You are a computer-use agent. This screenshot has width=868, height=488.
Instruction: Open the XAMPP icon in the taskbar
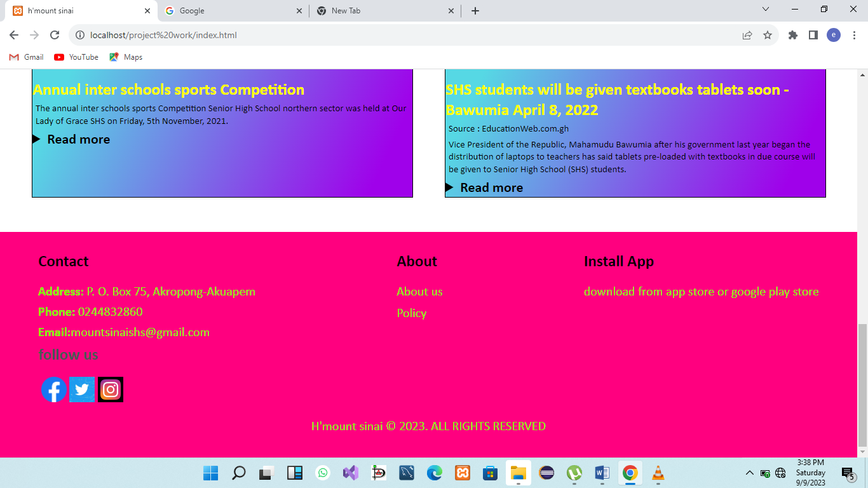point(462,473)
